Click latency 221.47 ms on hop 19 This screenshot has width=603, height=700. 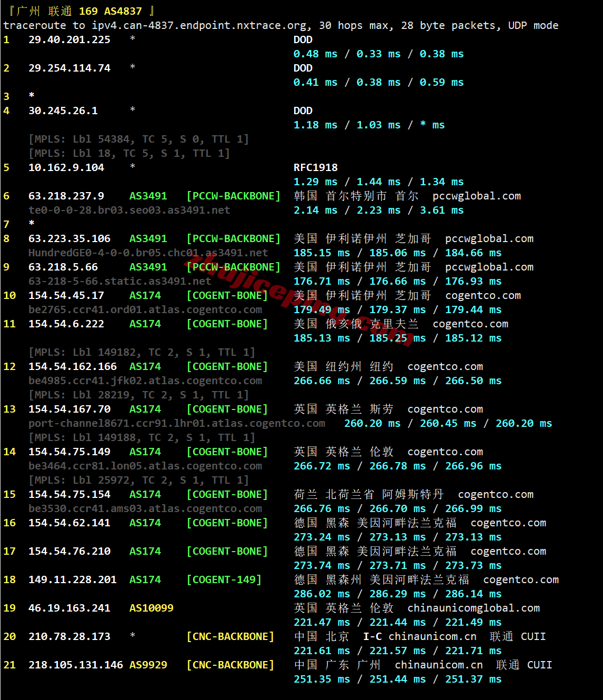(321, 622)
